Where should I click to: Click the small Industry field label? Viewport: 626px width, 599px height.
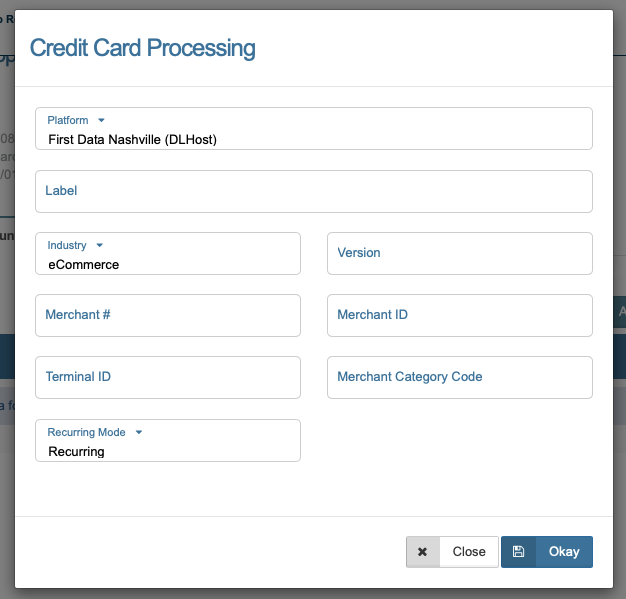(x=67, y=246)
